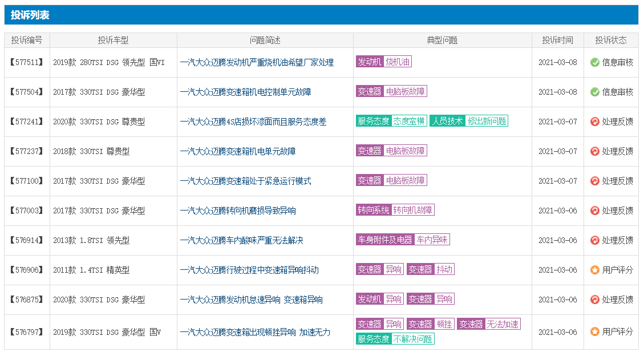644x356 pixels.
Task: Click the 不解决问题 tag
Action: tap(412, 339)
